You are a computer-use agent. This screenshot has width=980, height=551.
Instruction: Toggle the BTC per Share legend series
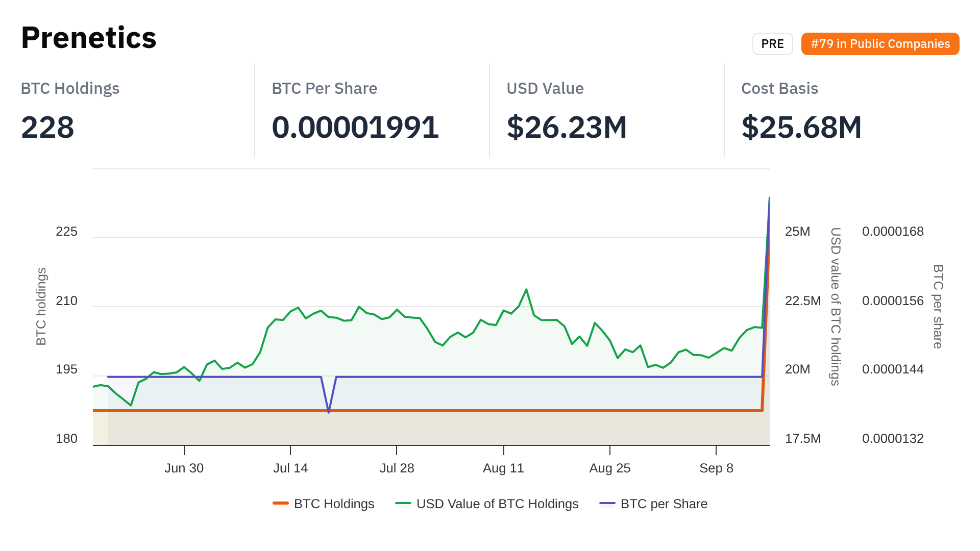pyautogui.click(x=664, y=504)
